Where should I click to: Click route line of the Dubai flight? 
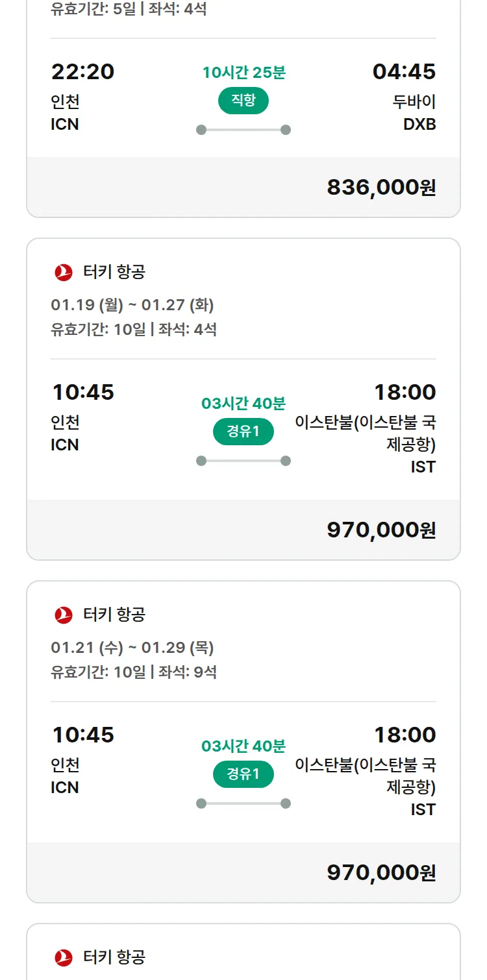pyautogui.click(x=243, y=130)
